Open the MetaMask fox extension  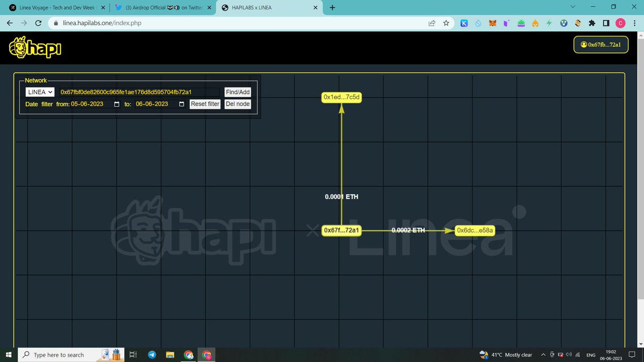(493, 23)
